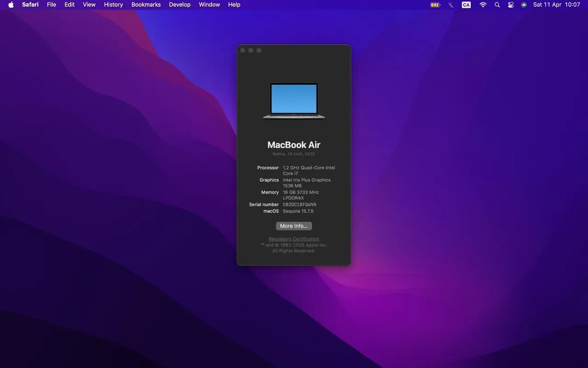588x368 pixels.
Task: Open the File menu
Action: 51,5
